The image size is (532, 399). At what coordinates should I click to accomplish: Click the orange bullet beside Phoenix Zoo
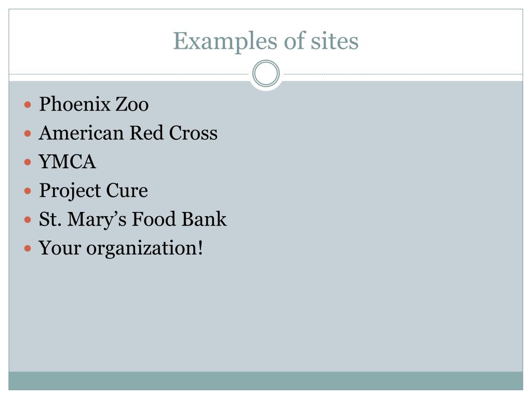[28, 104]
